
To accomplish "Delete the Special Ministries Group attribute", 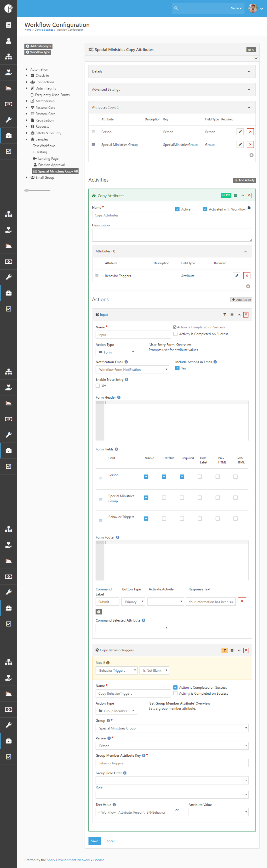I will point(250,144).
